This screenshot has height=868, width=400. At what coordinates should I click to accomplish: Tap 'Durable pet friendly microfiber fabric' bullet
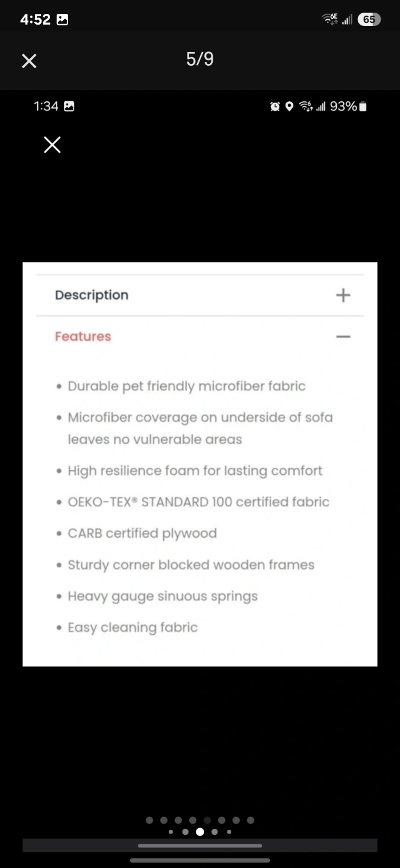tap(186, 386)
